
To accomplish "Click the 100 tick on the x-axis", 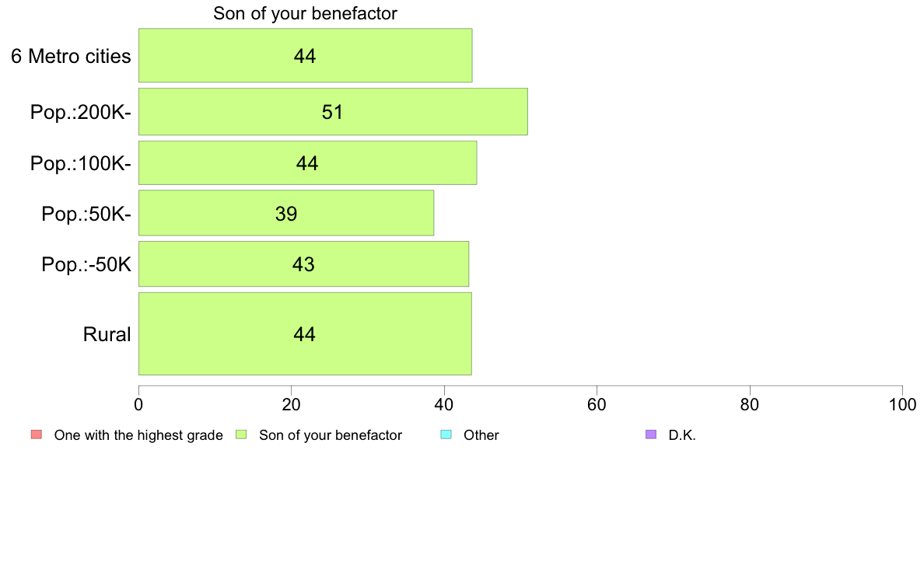I will pos(902,404).
